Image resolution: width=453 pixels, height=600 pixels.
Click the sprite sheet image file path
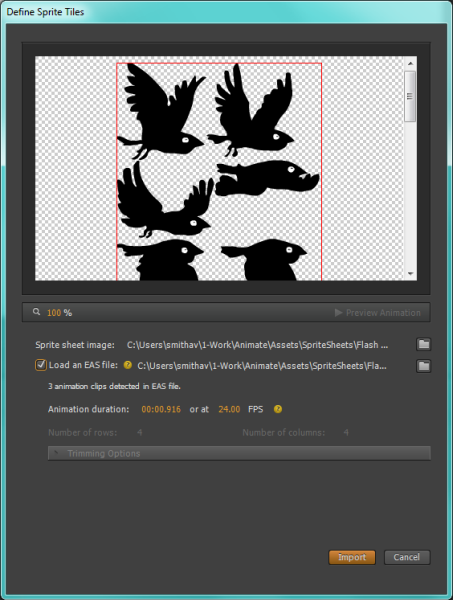click(x=257, y=345)
